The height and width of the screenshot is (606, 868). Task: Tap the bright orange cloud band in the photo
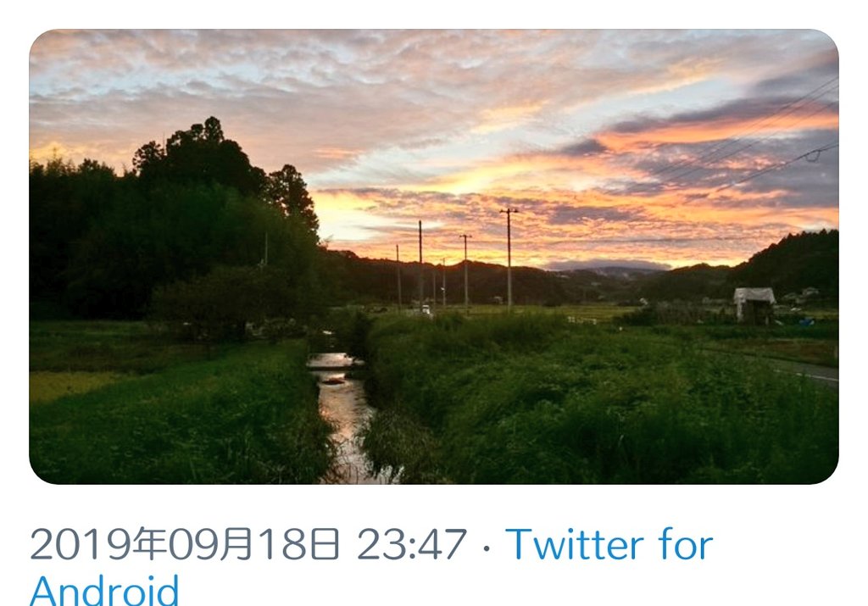point(714,131)
